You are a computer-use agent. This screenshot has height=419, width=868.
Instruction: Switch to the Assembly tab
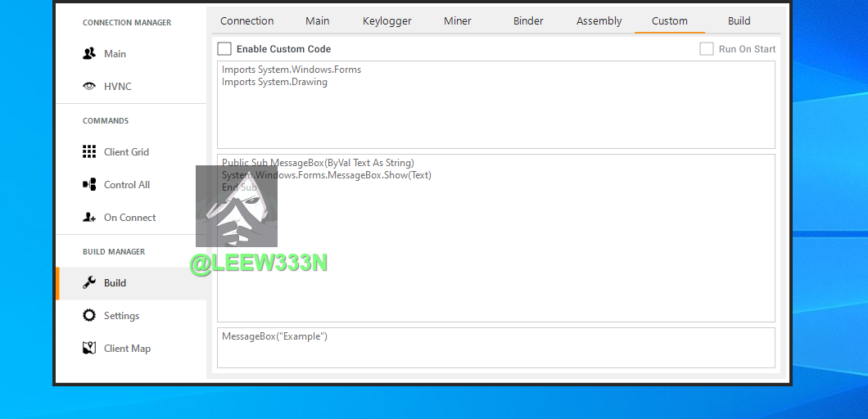click(x=599, y=21)
